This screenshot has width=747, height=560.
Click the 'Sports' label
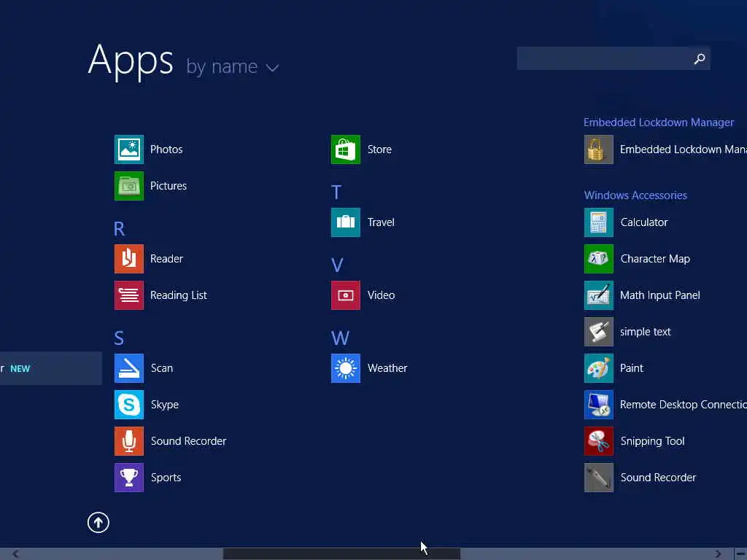(x=166, y=478)
